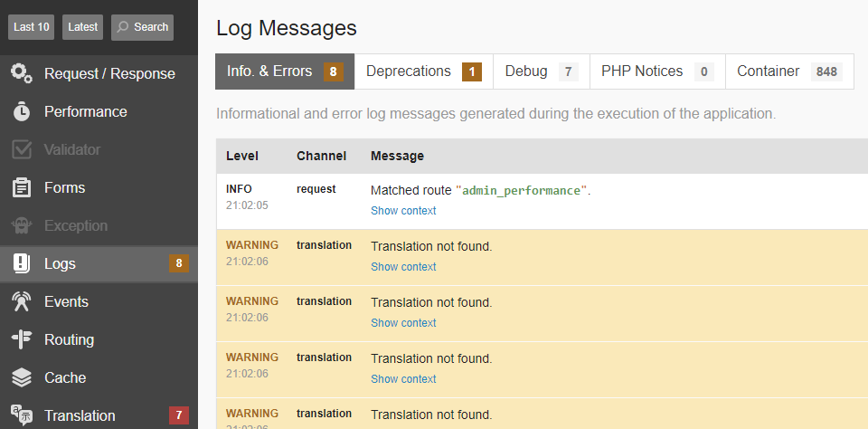
Task: Expand context of the second translation warning
Action: (x=403, y=323)
